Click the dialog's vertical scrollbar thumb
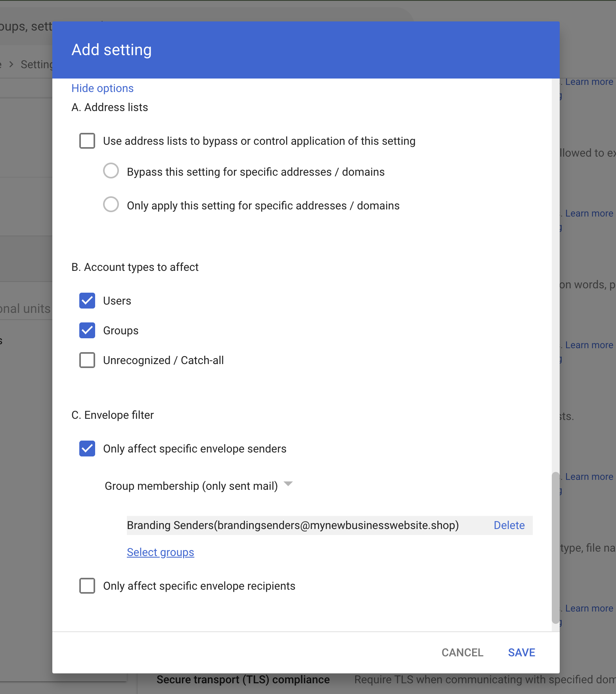Screen dimensions: 616x694 coord(555,547)
